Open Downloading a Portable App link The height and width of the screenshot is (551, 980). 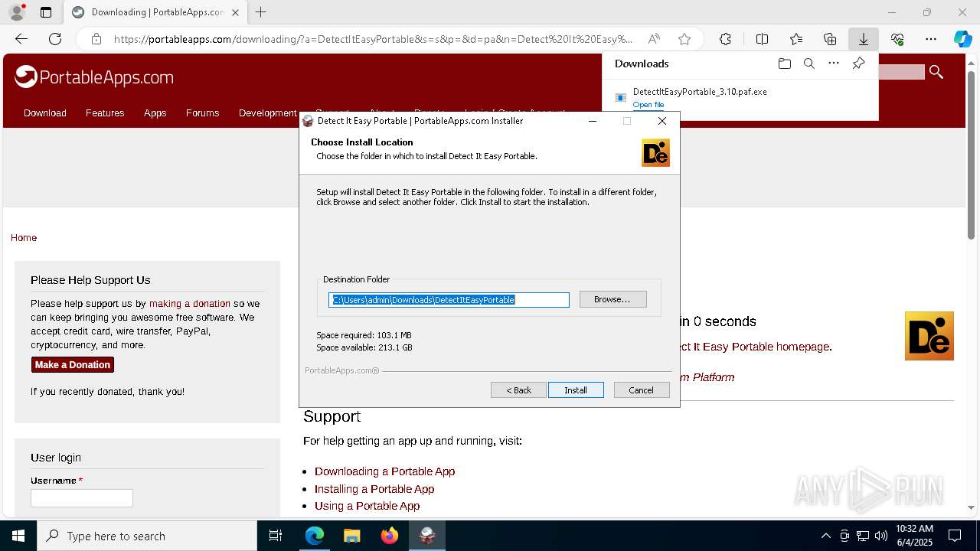tap(384, 471)
